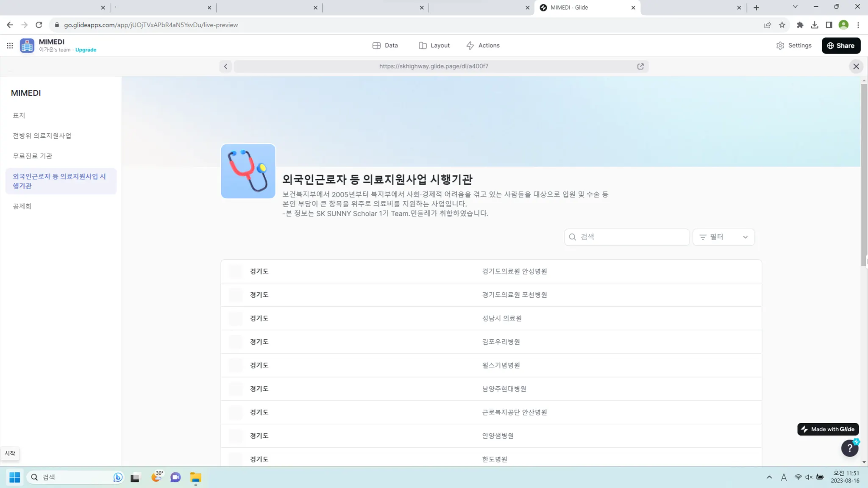The width and height of the screenshot is (868, 488).
Task: Show hidden system tray icons
Action: point(769,477)
